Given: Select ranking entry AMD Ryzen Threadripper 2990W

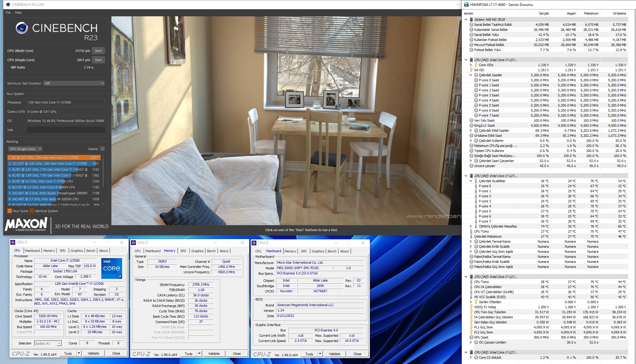Looking at the screenshot, I should tap(53, 193).
